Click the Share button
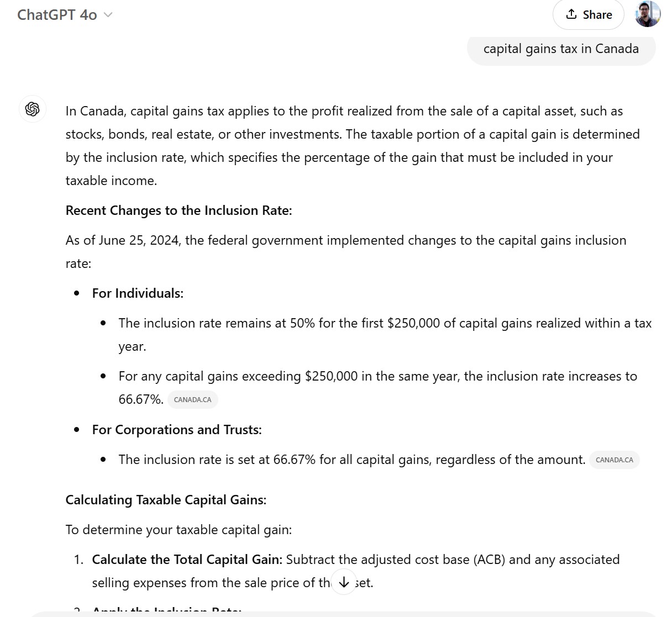Screen dimensions: 672x617 (589, 15)
